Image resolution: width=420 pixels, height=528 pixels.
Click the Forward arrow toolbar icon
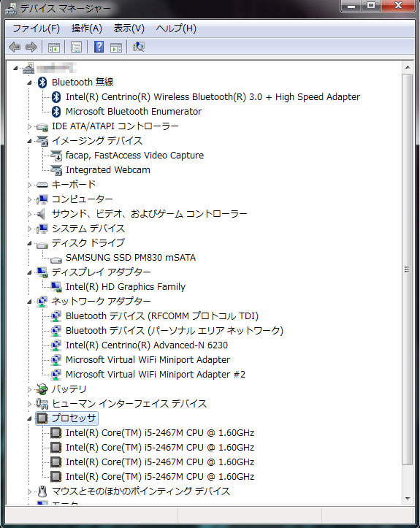31,47
